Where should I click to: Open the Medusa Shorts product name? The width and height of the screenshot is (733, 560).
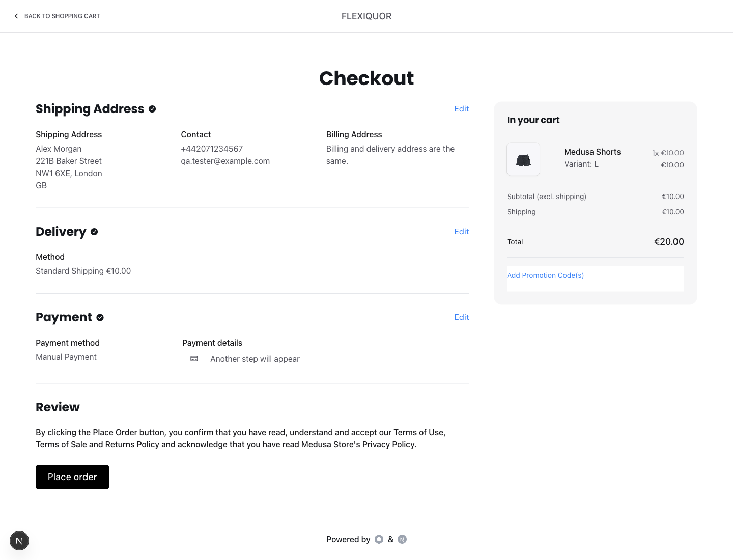593,152
